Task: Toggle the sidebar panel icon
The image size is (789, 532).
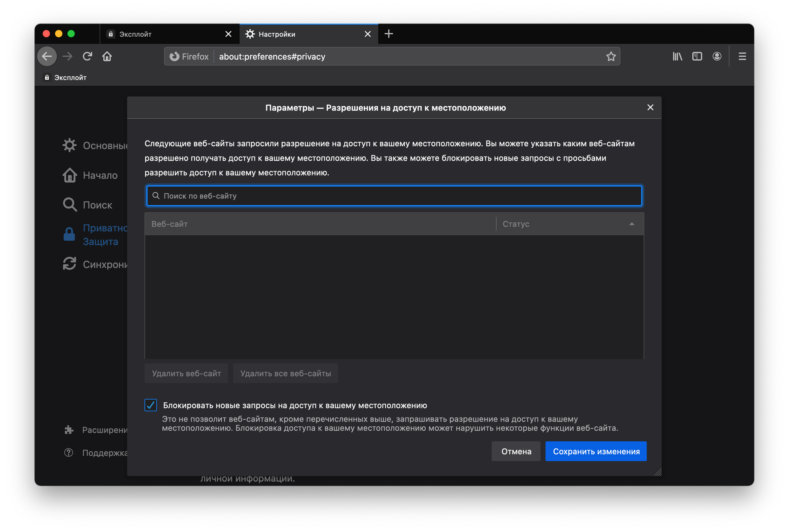Action: click(697, 56)
